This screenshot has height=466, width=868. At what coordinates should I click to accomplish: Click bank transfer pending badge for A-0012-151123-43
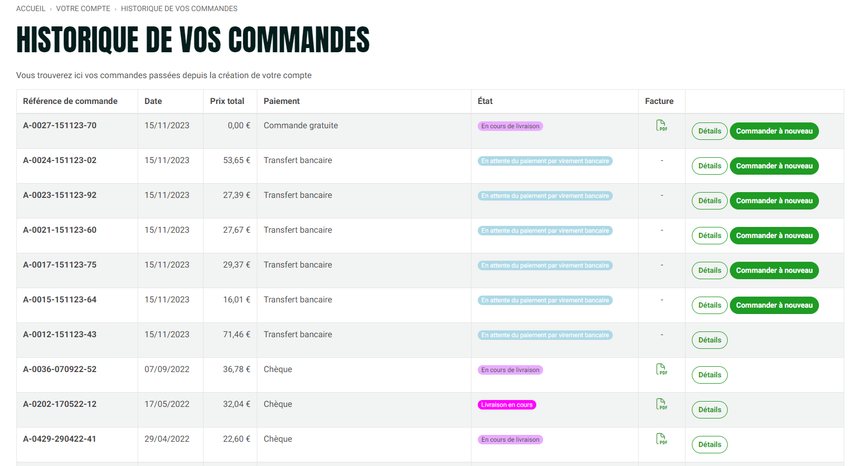point(545,335)
